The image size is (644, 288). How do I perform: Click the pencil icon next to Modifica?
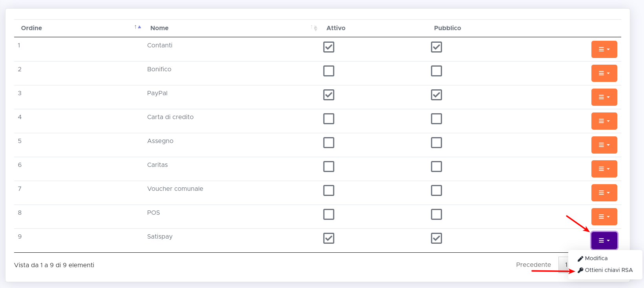click(580, 259)
